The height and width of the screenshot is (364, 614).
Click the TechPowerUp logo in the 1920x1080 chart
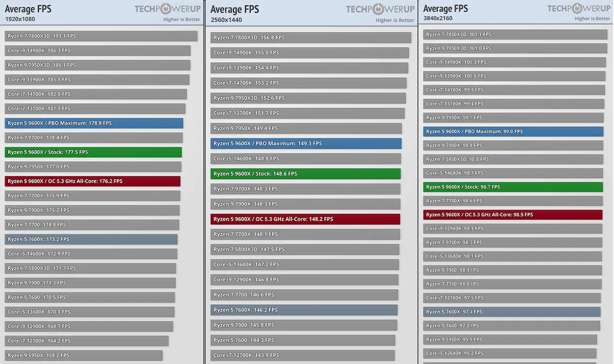(x=167, y=9)
